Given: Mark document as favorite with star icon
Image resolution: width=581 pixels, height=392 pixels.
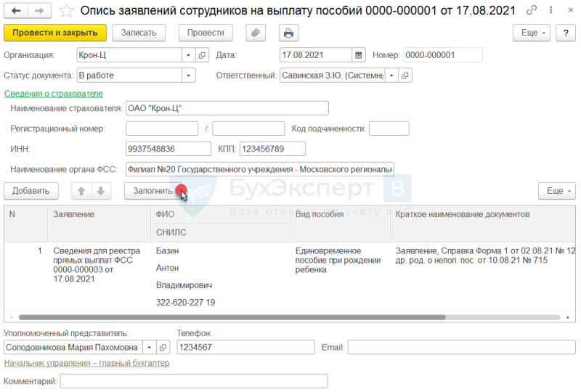Looking at the screenshot, I should point(66,11).
